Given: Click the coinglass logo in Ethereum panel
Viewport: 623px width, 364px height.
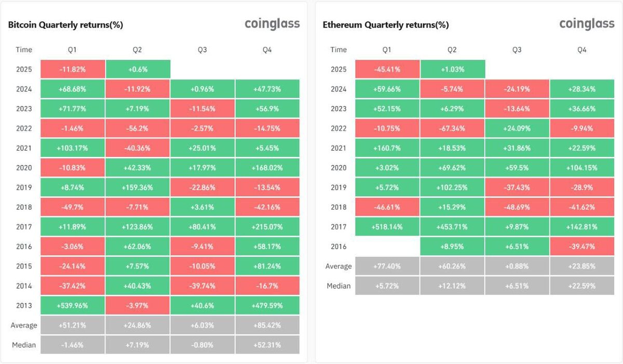Looking at the screenshot, I should (587, 24).
